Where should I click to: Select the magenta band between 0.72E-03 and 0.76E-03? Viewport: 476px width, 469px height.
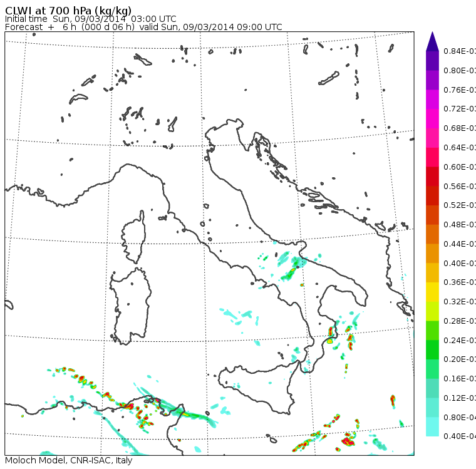click(x=432, y=100)
